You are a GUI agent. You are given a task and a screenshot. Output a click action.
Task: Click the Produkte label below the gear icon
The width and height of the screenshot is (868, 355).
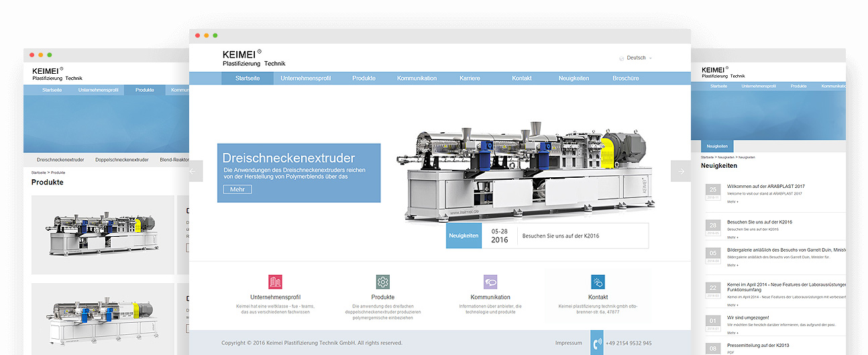383,297
